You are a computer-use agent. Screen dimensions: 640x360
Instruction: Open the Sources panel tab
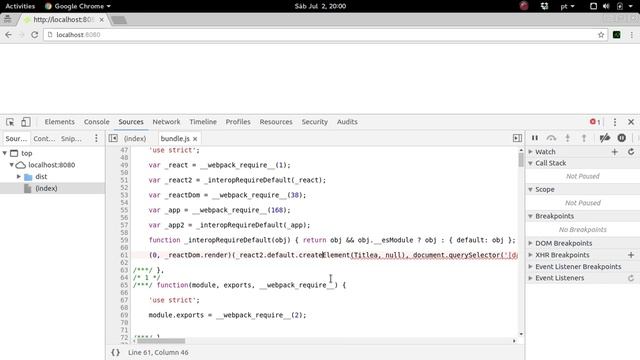131,122
